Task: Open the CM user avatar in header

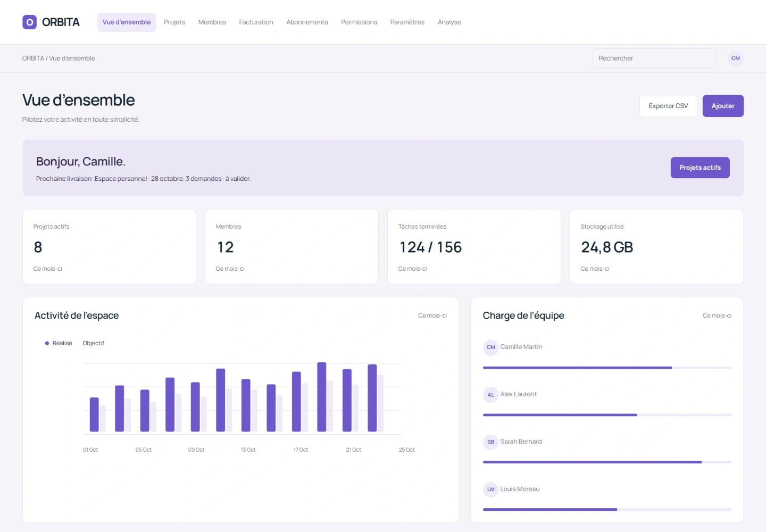Action: (x=736, y=59)
